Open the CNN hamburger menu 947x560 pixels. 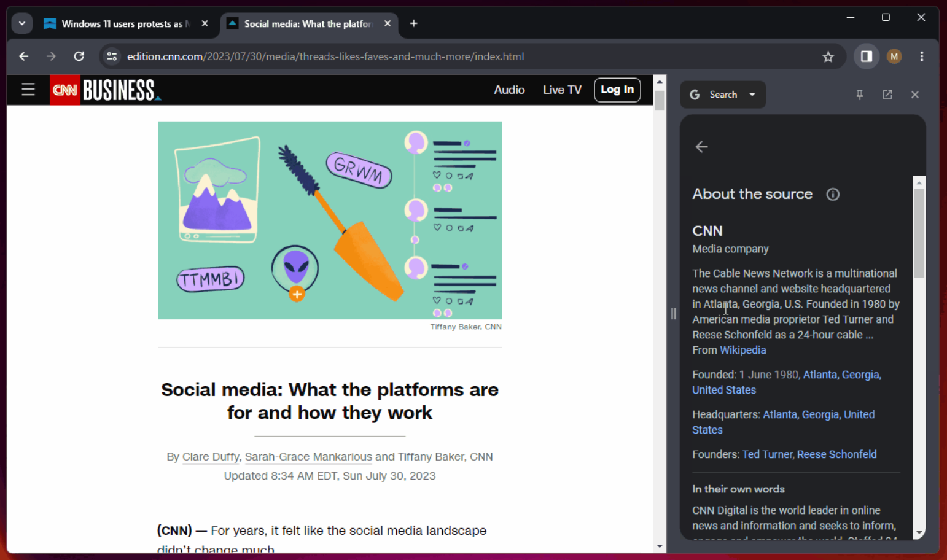(x=28, y=90)
